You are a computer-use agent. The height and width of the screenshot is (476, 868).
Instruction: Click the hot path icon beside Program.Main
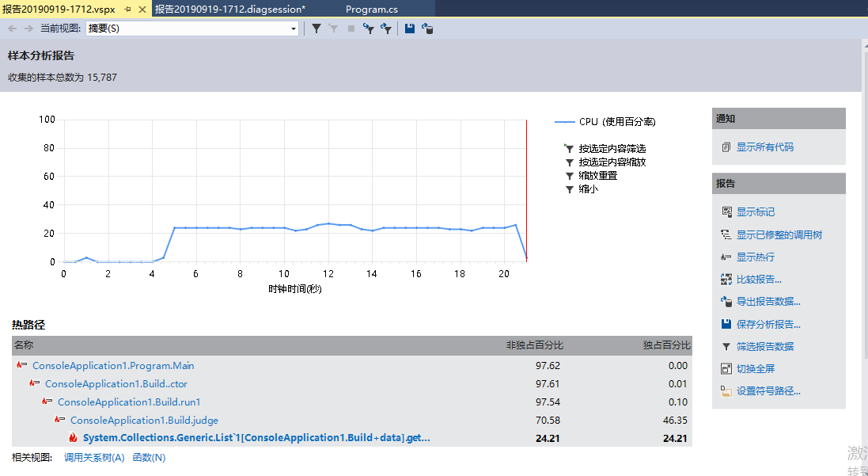[x=21, y=365]
